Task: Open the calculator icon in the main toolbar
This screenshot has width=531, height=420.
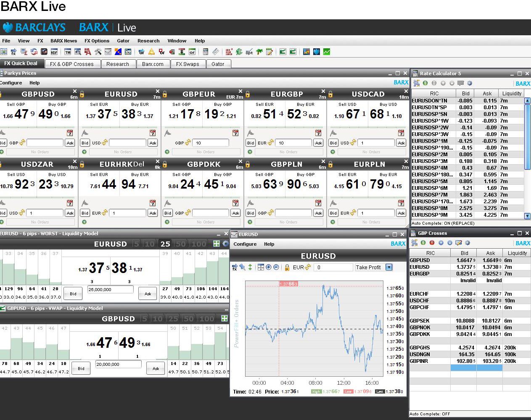Action: [x=206, y=52]
